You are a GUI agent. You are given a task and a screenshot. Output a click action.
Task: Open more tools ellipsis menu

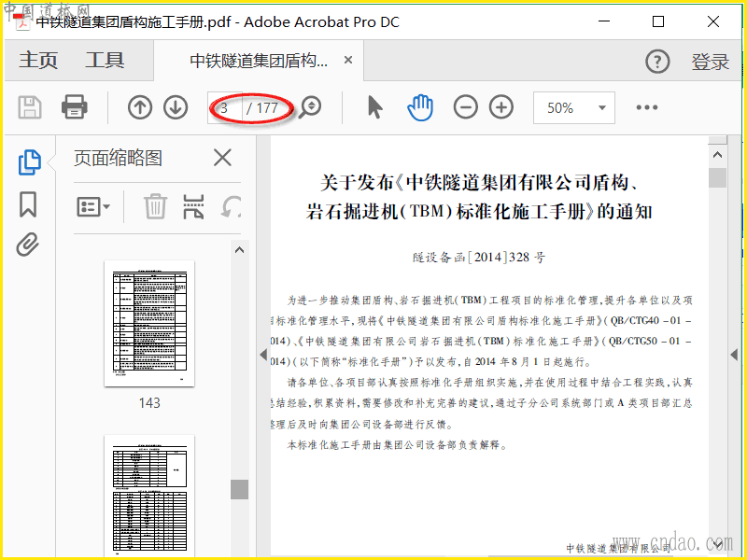(x=646, y=107)
